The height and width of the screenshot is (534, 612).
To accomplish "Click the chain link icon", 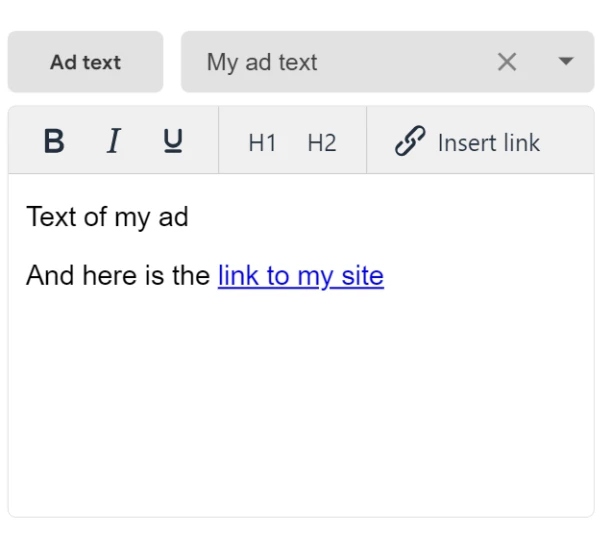I will (410, 142).
